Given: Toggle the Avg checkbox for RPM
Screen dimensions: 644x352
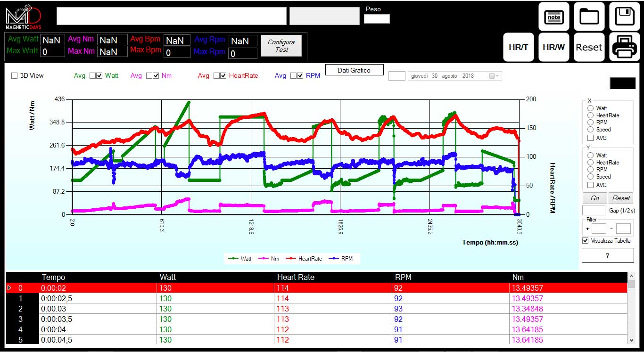Looking at the screenshot, I should pos(294,76).
